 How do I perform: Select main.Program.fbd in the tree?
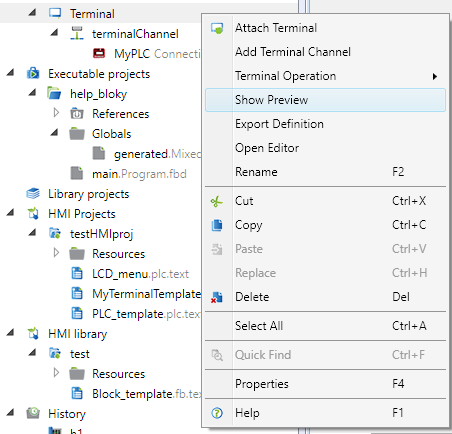[139, 174]
